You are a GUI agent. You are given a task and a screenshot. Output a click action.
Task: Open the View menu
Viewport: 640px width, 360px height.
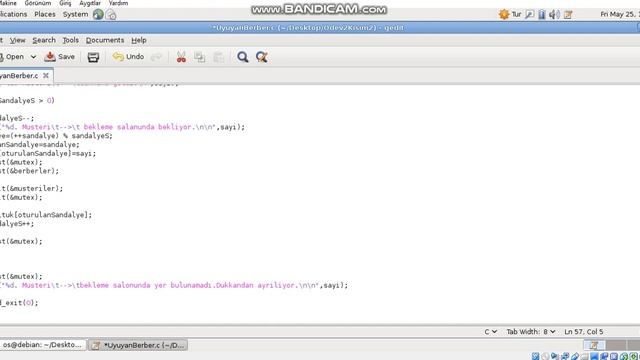(x=18, y=40)
